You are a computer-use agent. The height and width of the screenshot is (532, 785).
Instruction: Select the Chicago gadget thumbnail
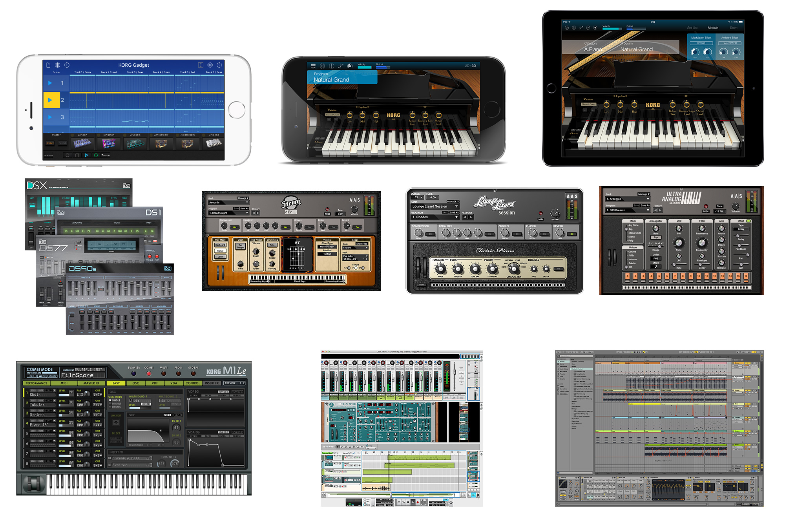(x=214, y=143)
